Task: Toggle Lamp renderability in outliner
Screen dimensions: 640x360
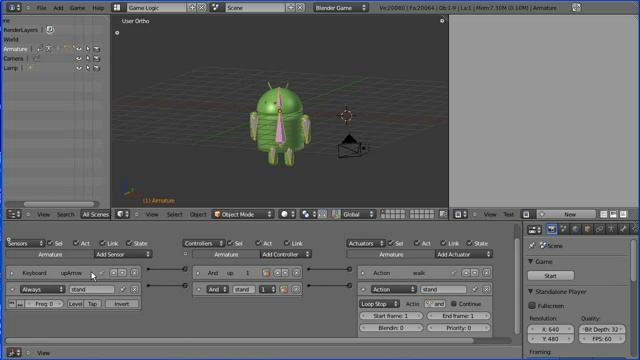Action: [97, 68]
